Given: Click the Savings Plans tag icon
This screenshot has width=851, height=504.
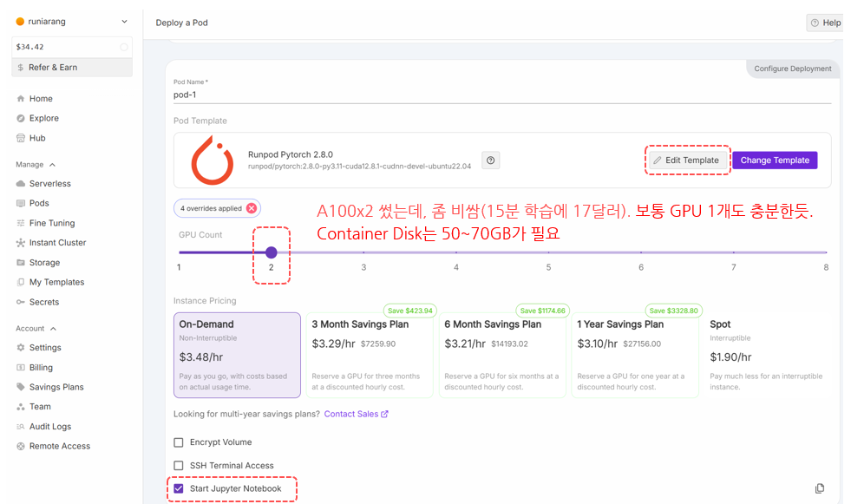Looking at the screenshot, I should point(21,387).
